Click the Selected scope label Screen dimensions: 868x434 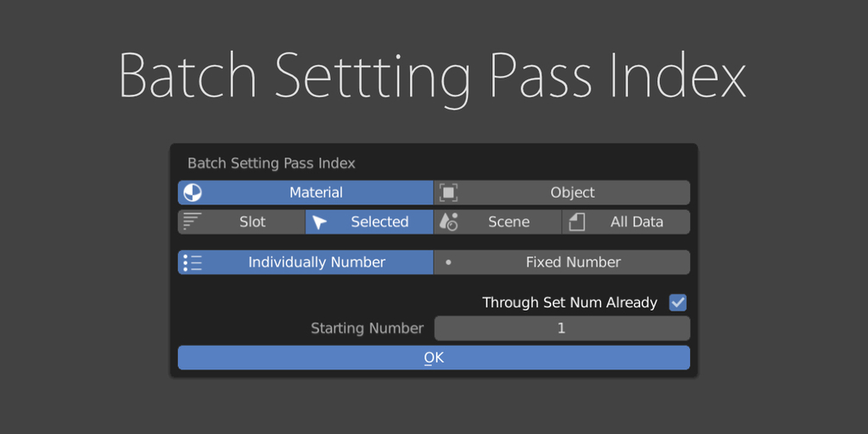[379, 222]
